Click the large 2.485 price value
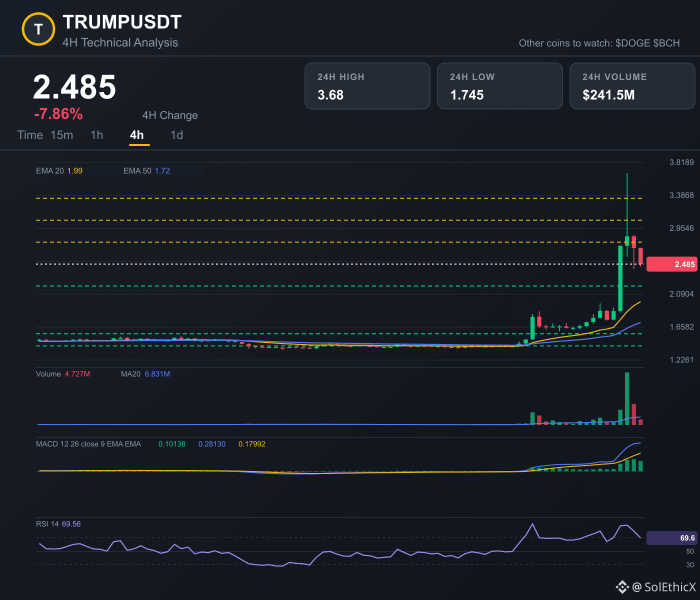 [74, 87]
